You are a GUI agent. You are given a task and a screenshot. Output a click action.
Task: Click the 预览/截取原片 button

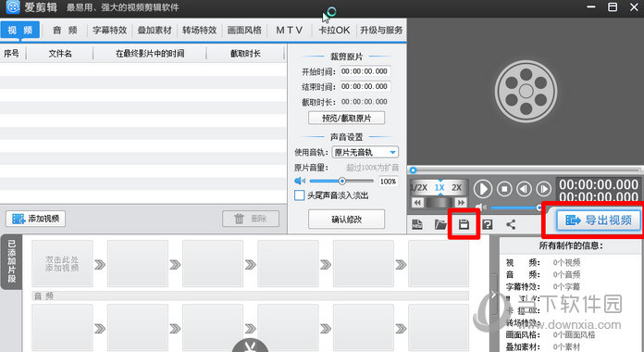[346, 118]
